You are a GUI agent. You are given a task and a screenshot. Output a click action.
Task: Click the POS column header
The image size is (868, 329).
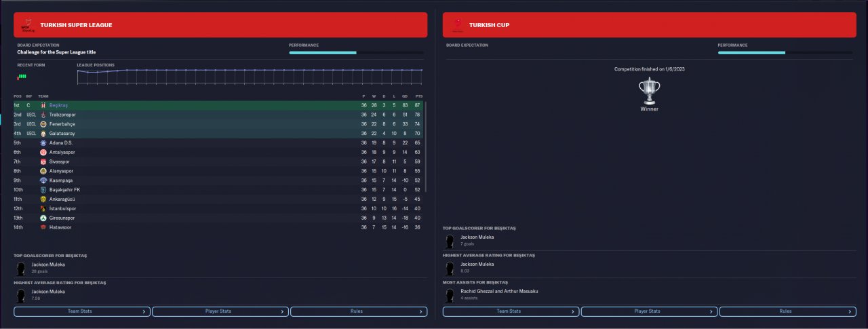pyautogui.click(x=18, y=96)
